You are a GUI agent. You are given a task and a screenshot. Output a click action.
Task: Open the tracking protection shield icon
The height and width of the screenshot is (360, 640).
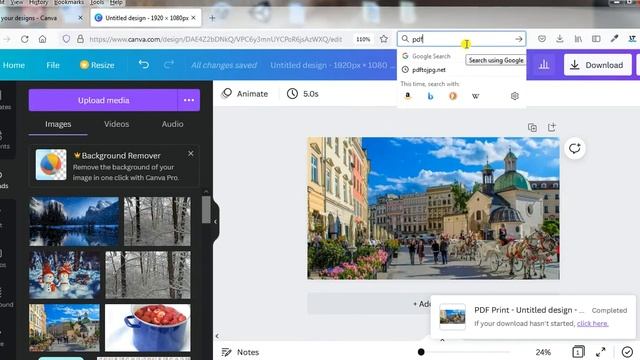(x=66, y=39)
